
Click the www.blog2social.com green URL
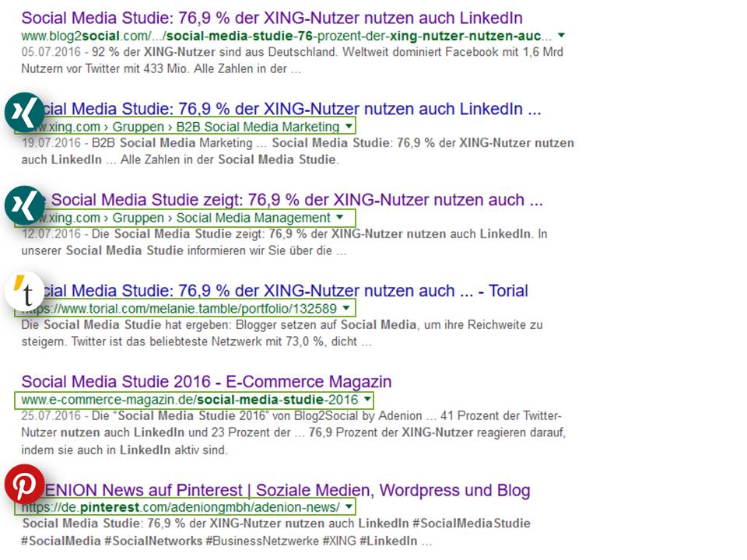click(x=286, y=36)
